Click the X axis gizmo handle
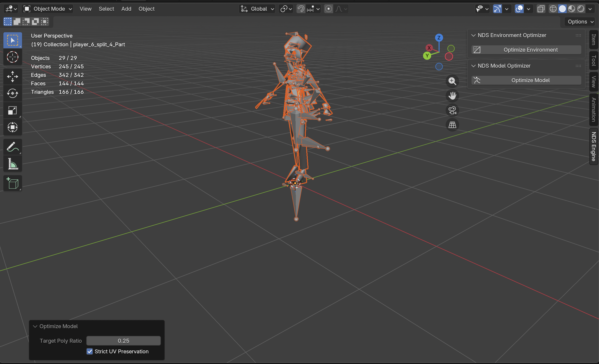 (x=429, y=48)
